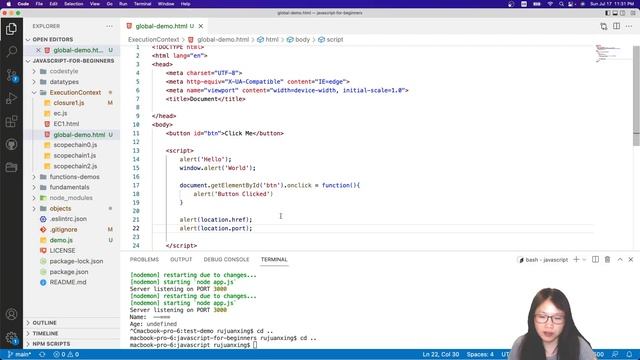The width and height of the screenshot is (640, 360).
Task: Open ec.js file
Action: click(60, 113)
